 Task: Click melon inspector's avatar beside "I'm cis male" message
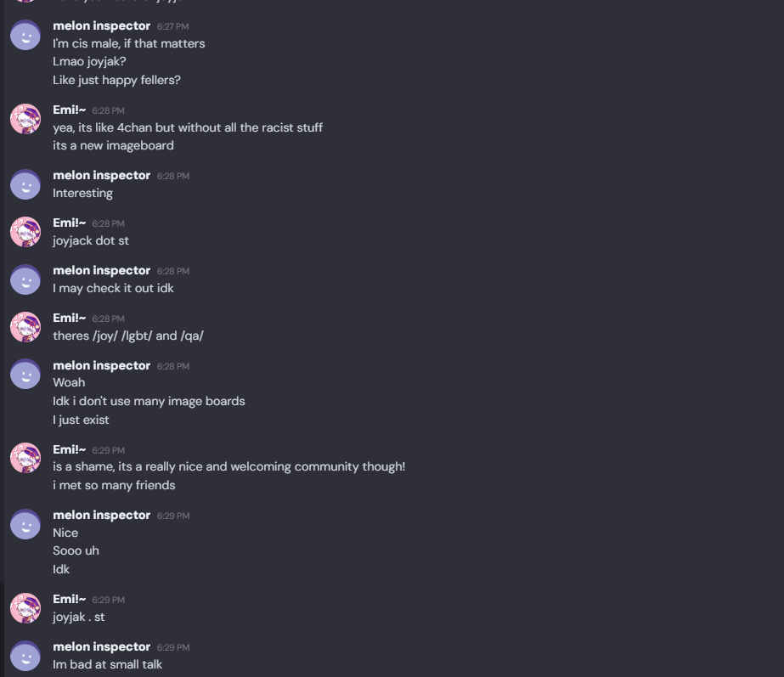[x=25, y=36]
